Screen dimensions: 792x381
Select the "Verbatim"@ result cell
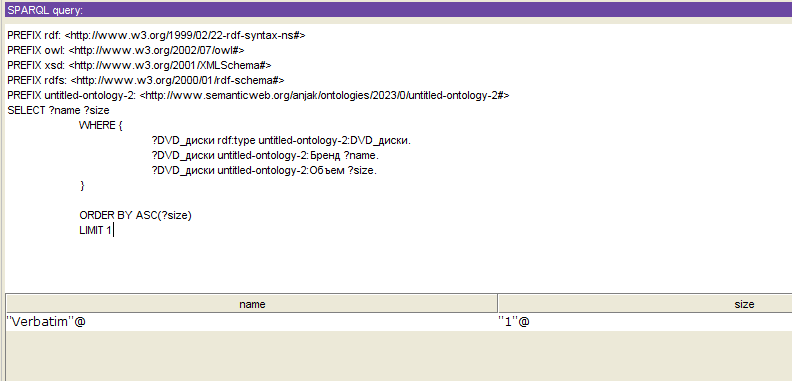point(252,321)
